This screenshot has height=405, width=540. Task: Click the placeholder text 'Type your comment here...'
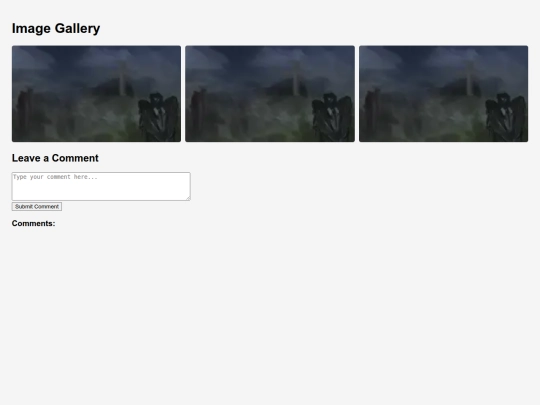pos(55,177)
